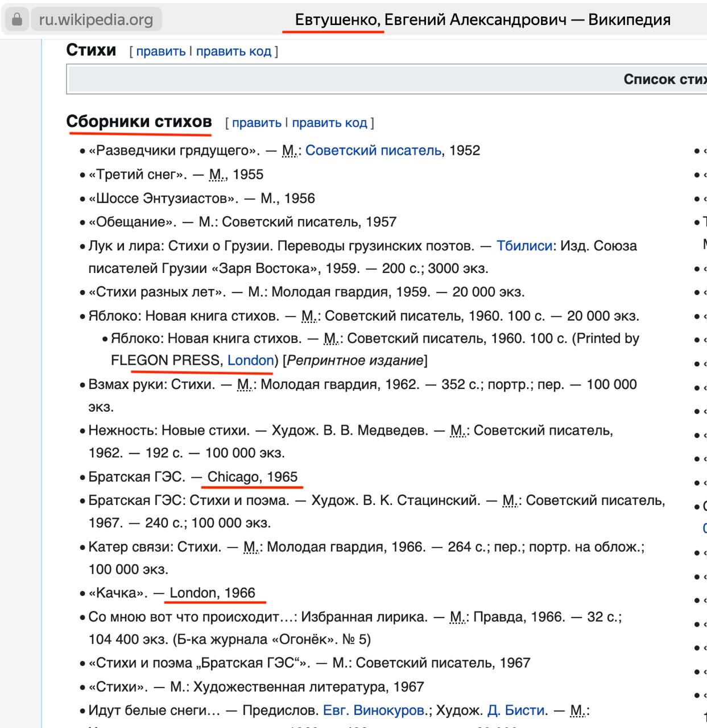The image size is (707, 728).
Task: Select the page title Евтушенко tab
Action: click(482, 20)
